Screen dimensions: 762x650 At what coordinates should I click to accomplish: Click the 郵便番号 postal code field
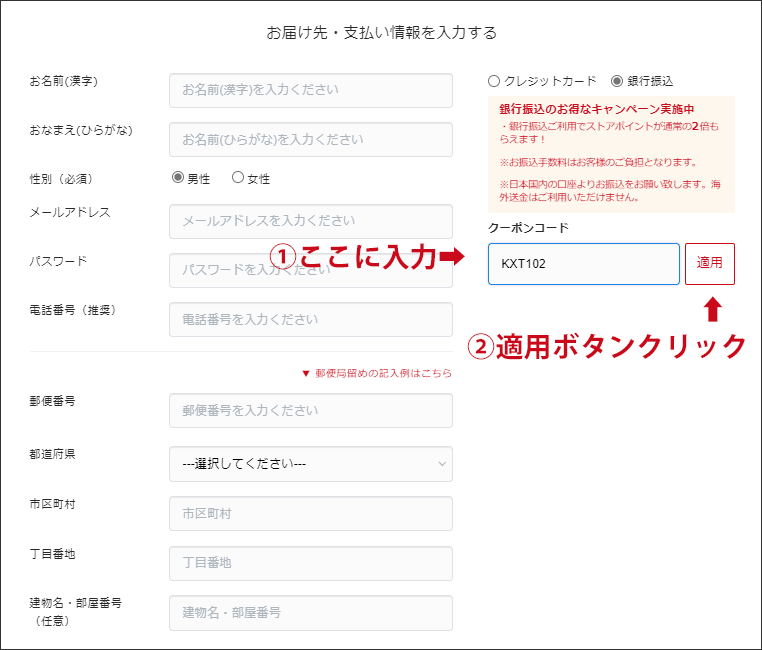pyautogui.click(x=311, y=411)
